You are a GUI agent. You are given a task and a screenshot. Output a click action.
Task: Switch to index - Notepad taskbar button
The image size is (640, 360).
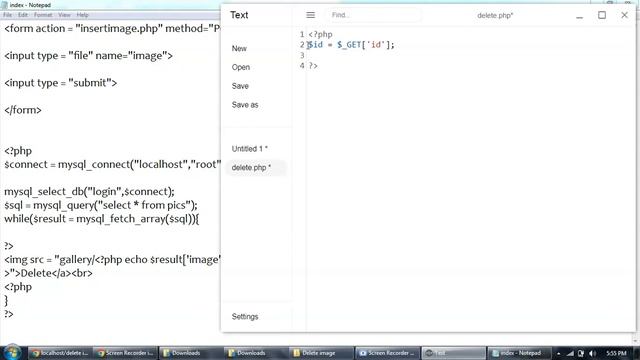519,353
